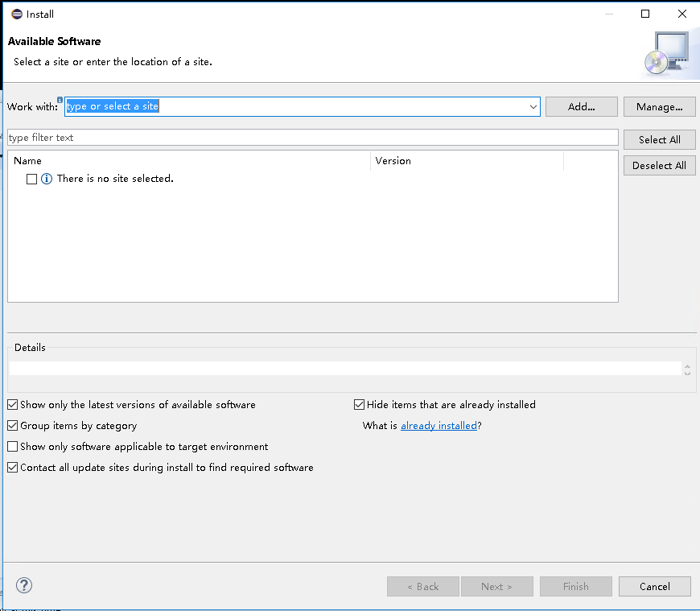The height and width of the screenshot is (611, 700).
Task: Focus the type filter text field
Action: coord(312,138)
